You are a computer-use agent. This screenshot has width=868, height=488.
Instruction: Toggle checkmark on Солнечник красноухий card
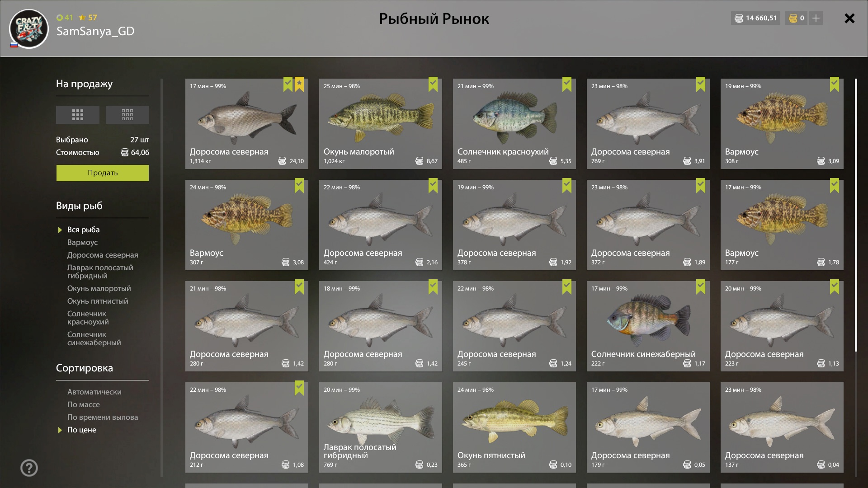[x=567, y=84]
